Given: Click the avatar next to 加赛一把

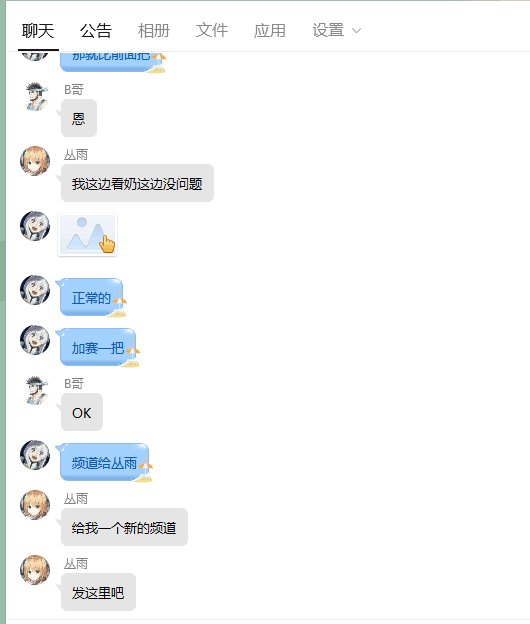Looking at the screenshot, I should pos(35,340).
